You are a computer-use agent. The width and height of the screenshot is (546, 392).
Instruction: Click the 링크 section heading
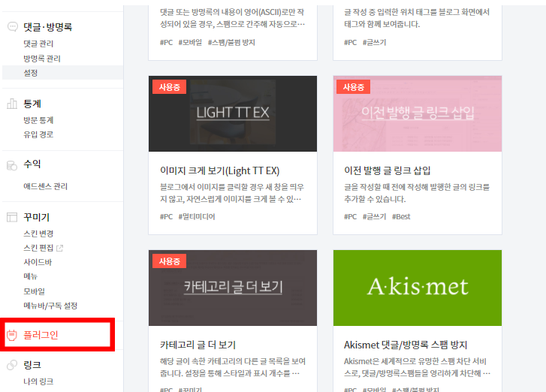pos(32,365)
